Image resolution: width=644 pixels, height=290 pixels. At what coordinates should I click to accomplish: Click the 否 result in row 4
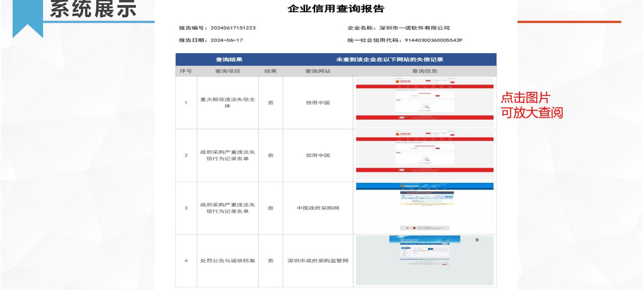point(271,261)
